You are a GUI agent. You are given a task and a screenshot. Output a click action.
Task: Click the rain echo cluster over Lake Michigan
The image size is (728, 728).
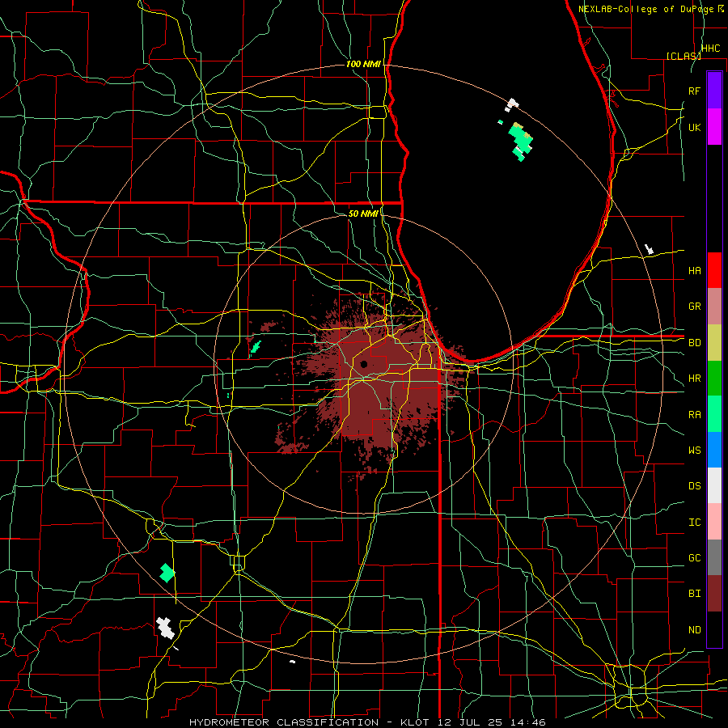521,141
